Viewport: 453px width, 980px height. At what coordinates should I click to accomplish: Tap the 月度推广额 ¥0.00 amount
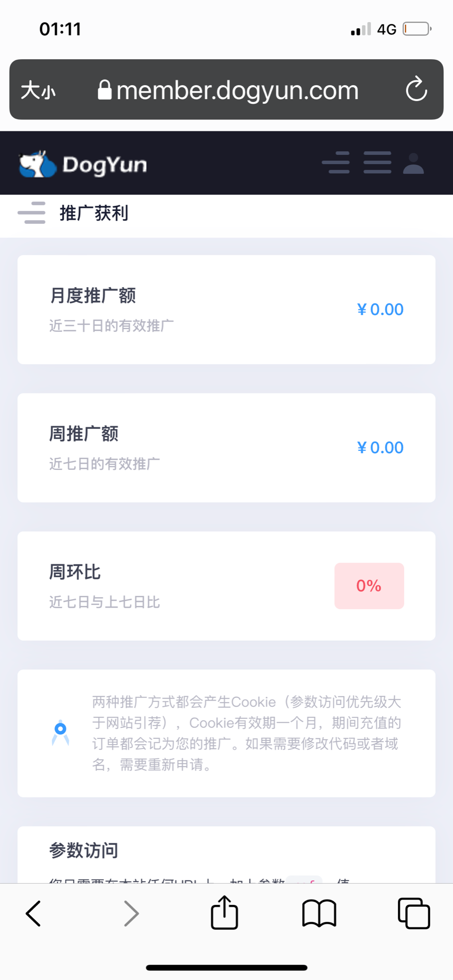click(380, 310)
